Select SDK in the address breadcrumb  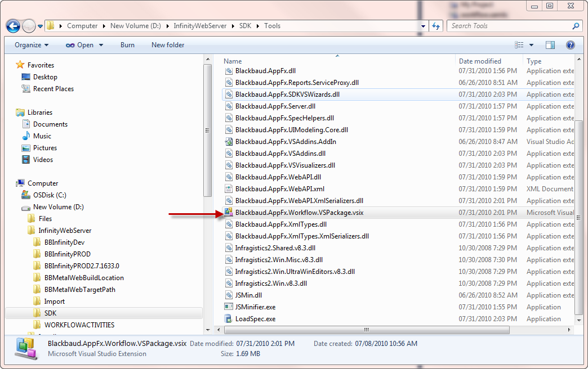[245, 26]
